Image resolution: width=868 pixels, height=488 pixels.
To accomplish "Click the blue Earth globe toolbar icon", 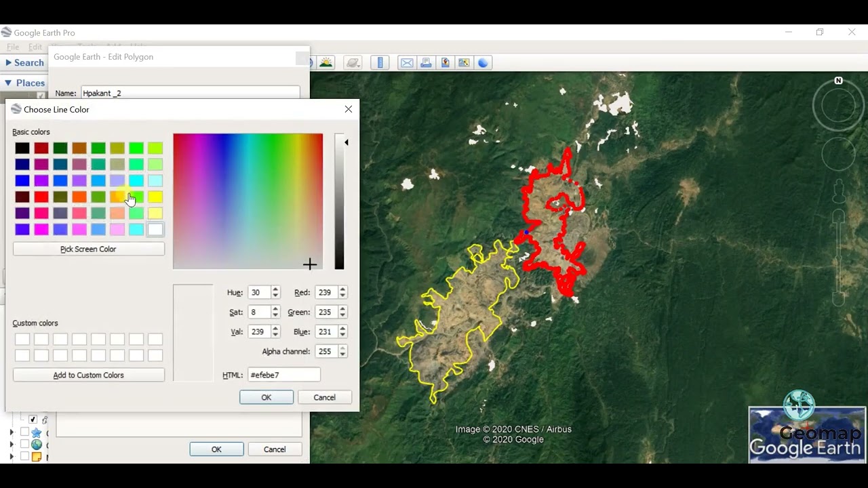I will click(483, 62).
